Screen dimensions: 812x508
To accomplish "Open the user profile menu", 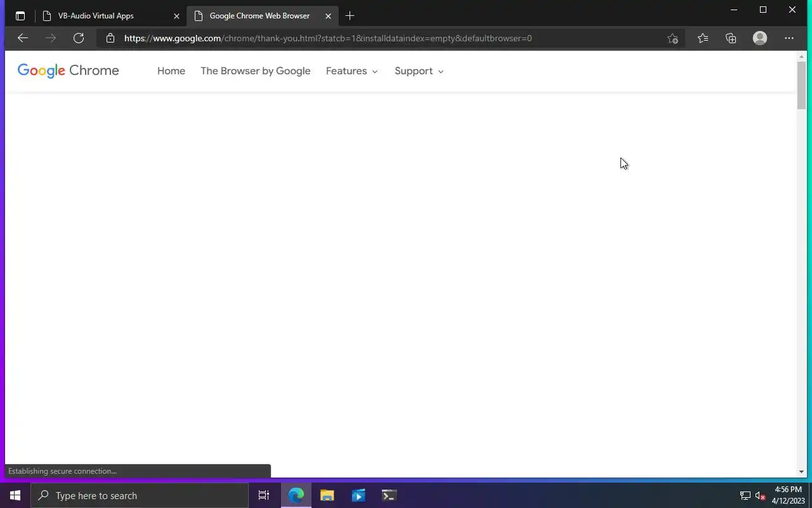I will tap(760, 38).
